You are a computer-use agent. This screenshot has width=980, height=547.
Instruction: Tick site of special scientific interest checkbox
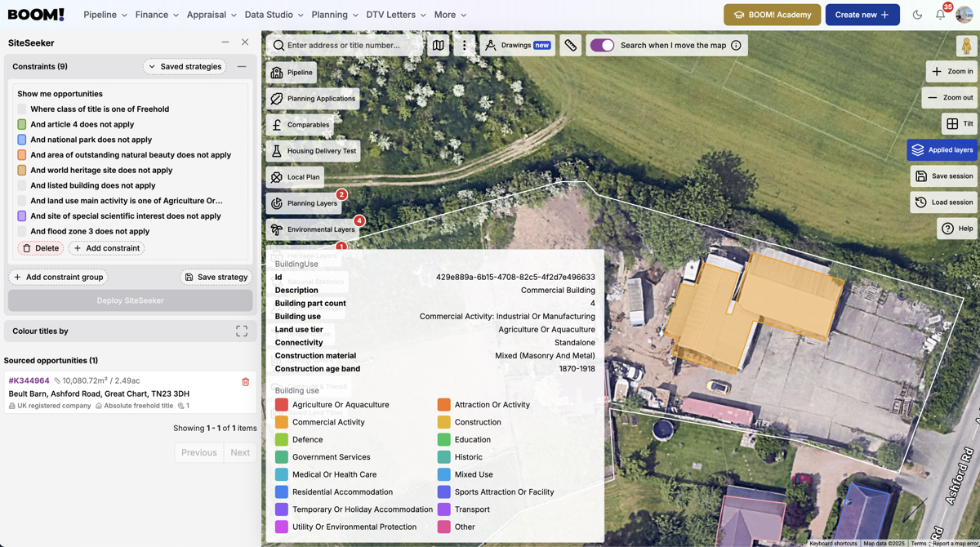[22, 216]
